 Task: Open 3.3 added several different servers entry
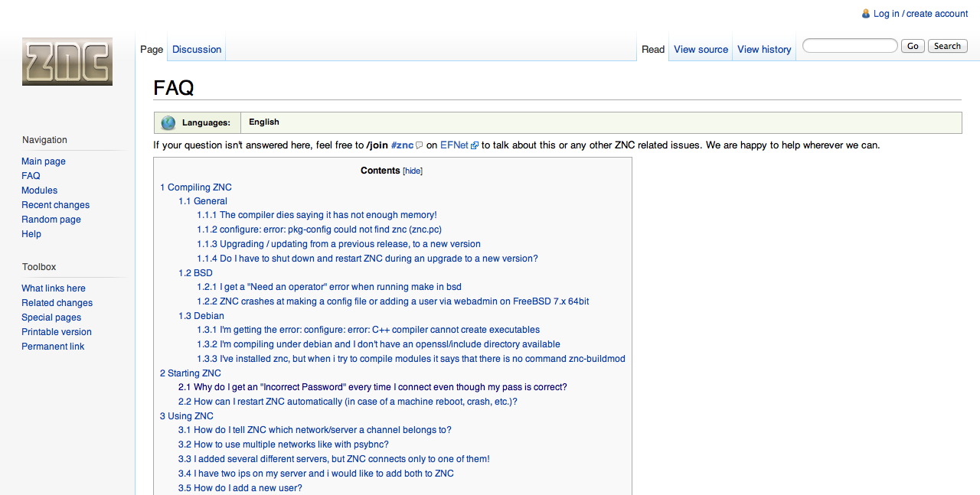coord(334,459)
